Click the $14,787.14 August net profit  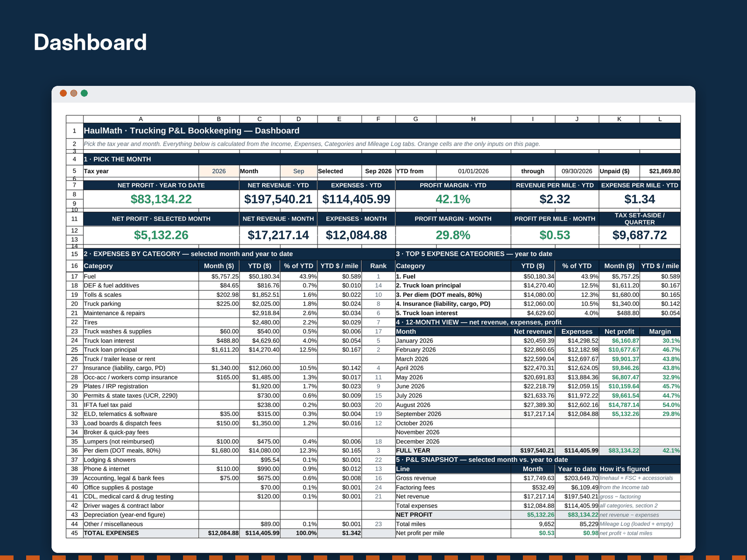click(x=620, y=405)
